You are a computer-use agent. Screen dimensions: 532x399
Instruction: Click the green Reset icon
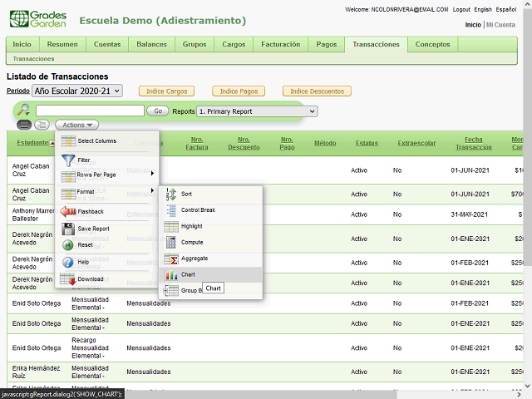68,245
